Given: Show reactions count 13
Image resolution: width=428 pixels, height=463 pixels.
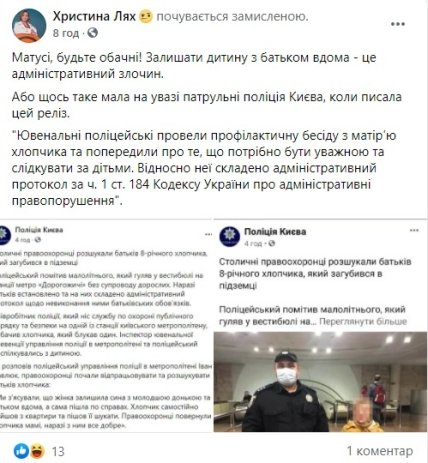Looking at the screenshot, I should [x=58, y=451].
